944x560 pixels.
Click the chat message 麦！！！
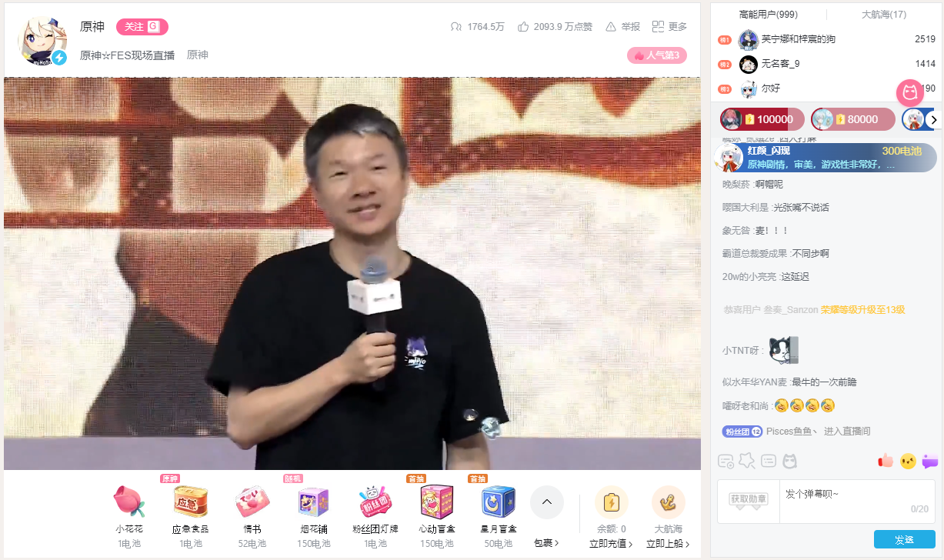(x=772, y=231)
